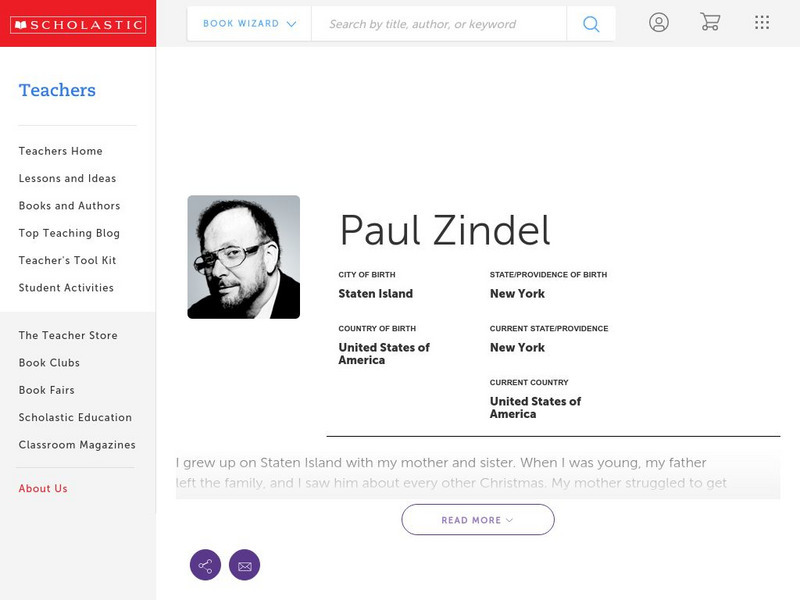Screen dimensions: 800x600
Task: Open Paul Zindel's portrait photo
Action: tap(243, 257)
